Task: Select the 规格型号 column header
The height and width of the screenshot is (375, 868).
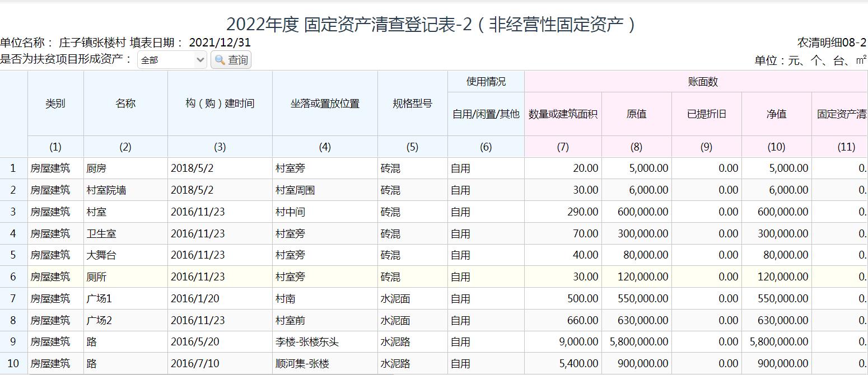Action: tap(412, 104)
